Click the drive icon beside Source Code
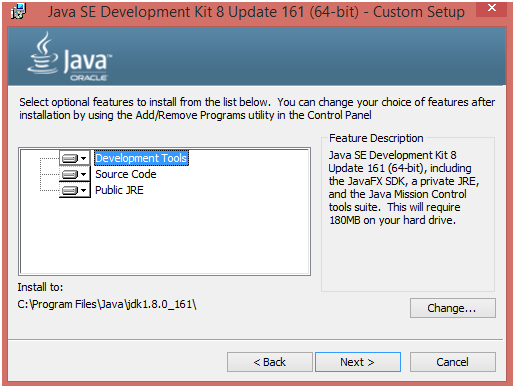This screenshot has height=388, width=515. coord(70,174)
